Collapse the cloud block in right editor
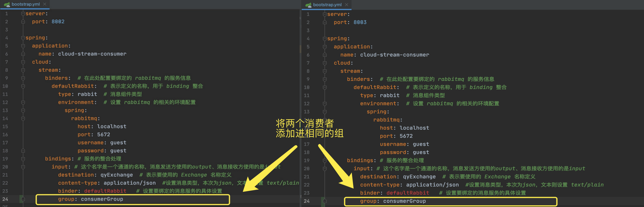Image resolution: width=644 pixels, height=207 pixels. click(325, 63)
